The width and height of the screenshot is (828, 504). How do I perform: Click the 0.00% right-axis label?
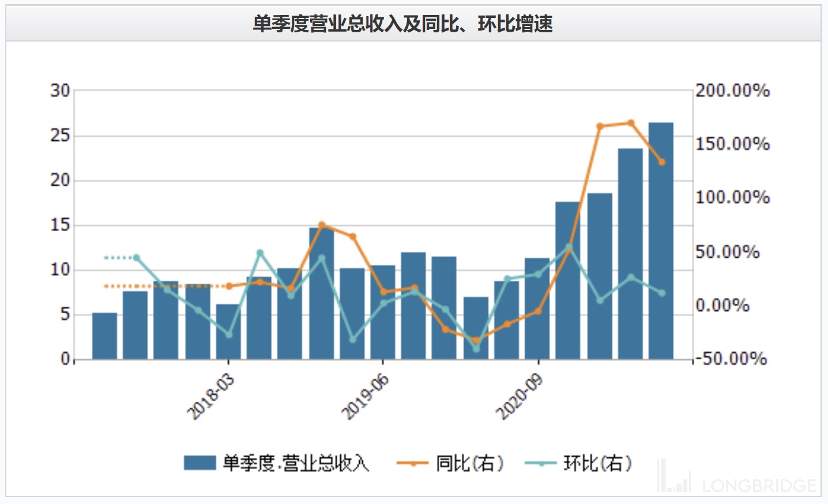(722, 305)
